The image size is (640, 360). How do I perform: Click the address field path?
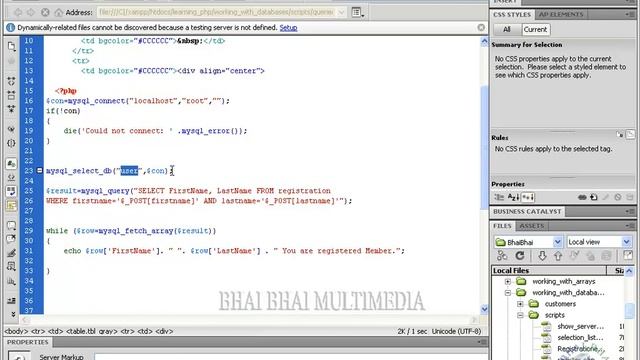(x=216, y=13)
